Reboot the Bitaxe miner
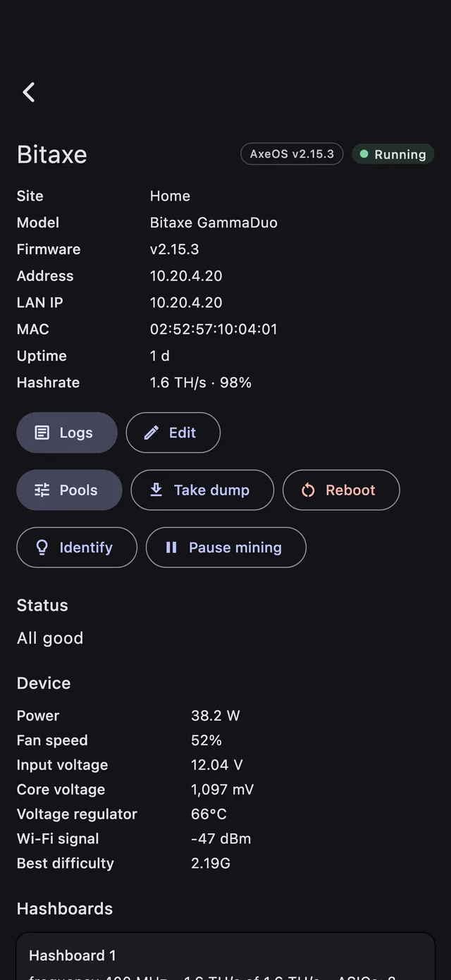Image resolution: width=451 pixels, height=980 pixels. pyautogui.click(x=341, y=490)
